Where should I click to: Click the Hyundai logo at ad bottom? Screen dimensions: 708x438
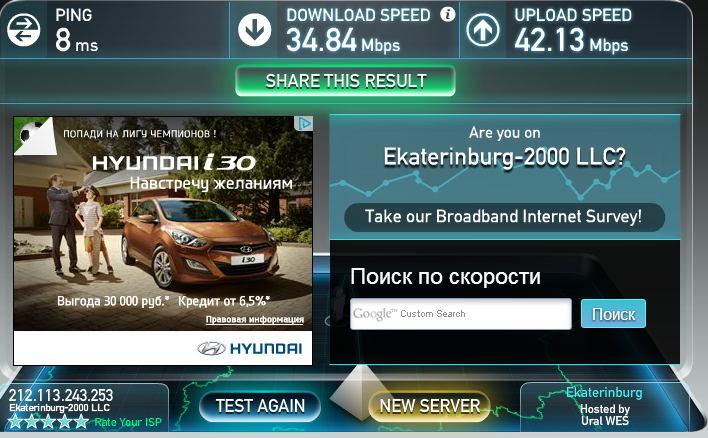click(250, 348)
